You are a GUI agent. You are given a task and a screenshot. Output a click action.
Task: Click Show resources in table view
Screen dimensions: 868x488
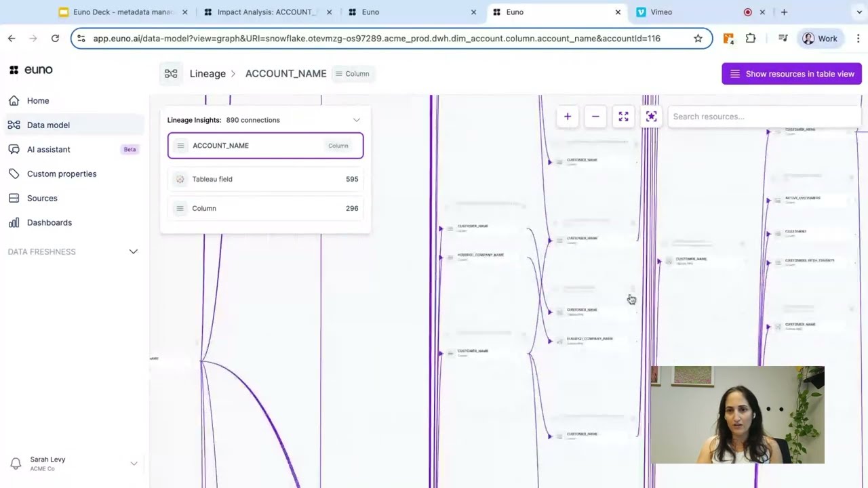click(x=791, y=74)
